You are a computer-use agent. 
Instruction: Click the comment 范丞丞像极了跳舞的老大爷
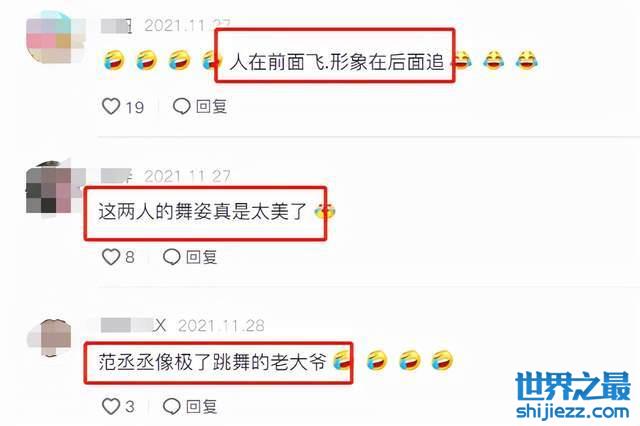pos(212,362)
